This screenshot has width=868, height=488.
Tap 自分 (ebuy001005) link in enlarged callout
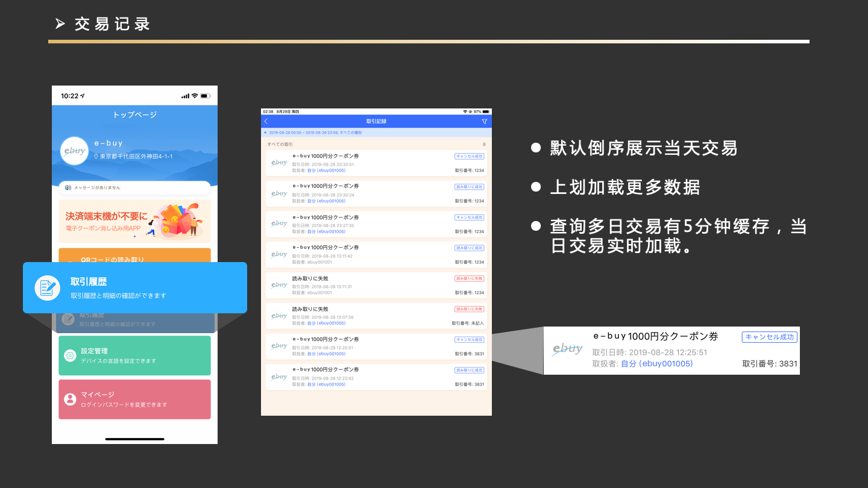[x=657, y=364]
